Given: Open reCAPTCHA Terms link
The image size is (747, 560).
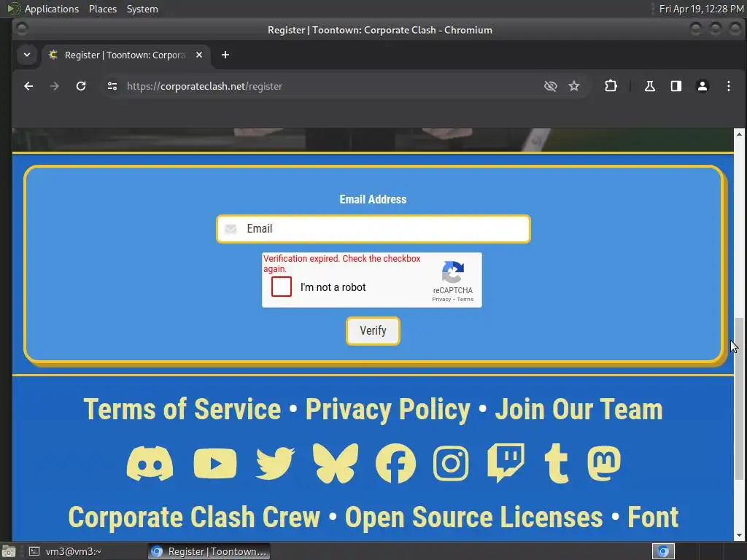Looking at the screenshot, I should coord(465,300).
